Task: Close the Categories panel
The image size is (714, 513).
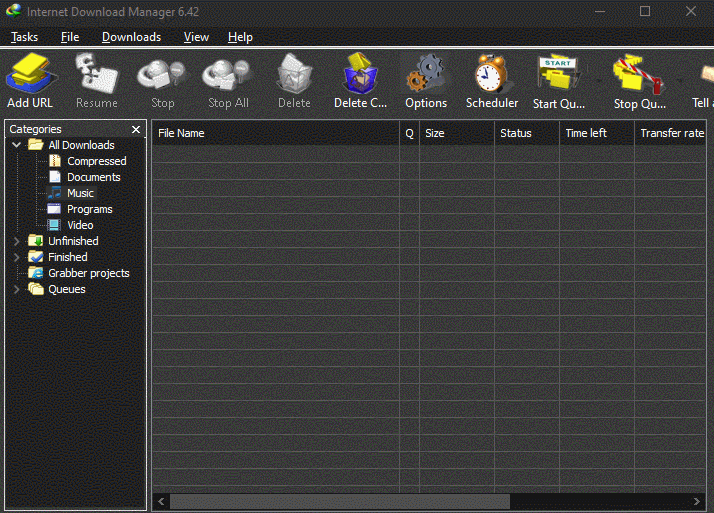Action: coord(136,129)
